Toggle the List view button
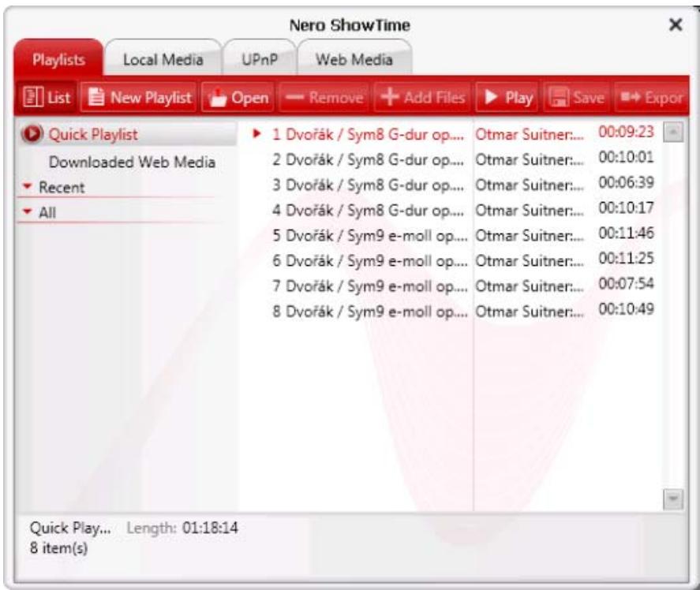The height and width of the screenshot is (590, 700). 47,97
